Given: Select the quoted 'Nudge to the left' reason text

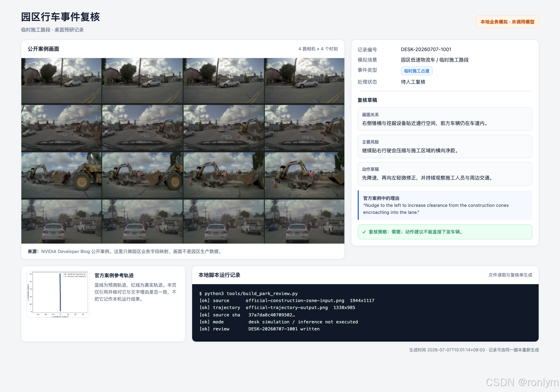Looking at the screenshot, I should [x=436, y=209].
